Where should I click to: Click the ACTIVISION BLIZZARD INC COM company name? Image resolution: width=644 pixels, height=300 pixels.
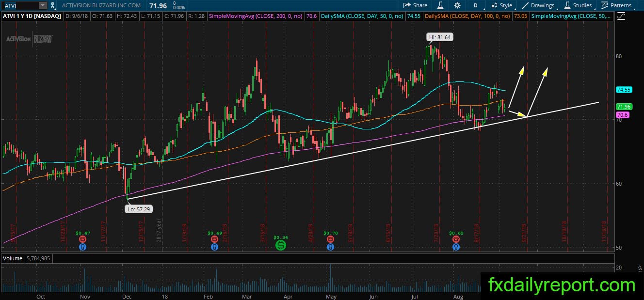click(x=101, y=5)
